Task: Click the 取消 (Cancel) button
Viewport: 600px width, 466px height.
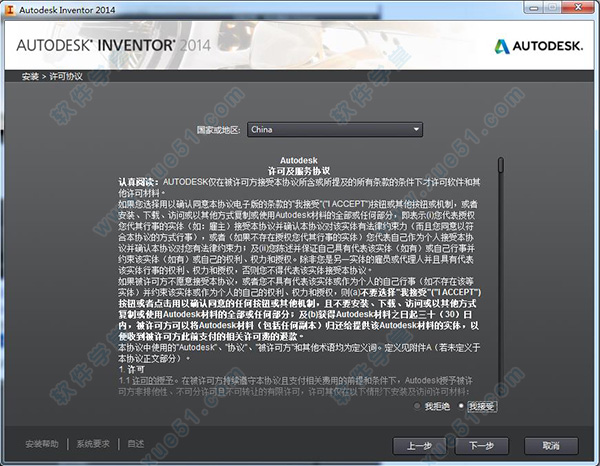Action: coord(551,446)
